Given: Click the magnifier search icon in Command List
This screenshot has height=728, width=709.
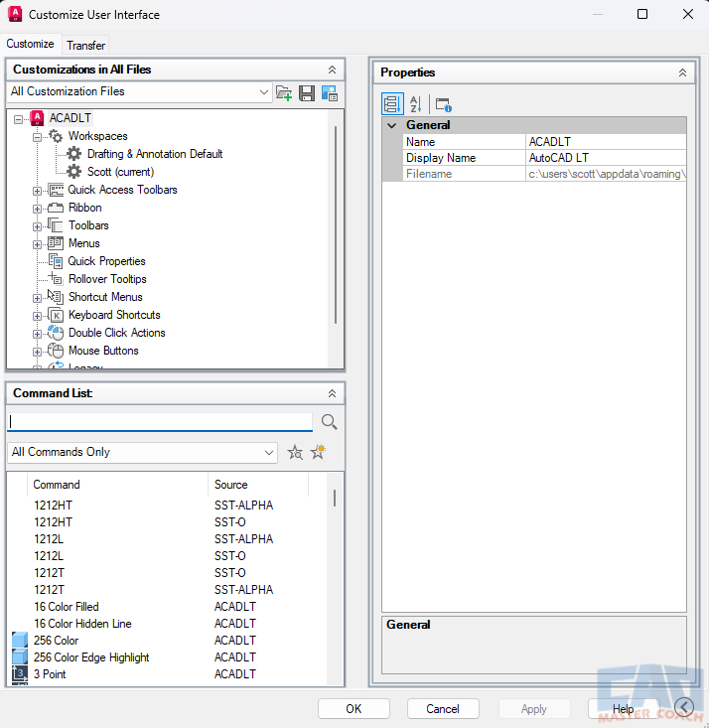Looking at the screenshot, I should (330, 422).
